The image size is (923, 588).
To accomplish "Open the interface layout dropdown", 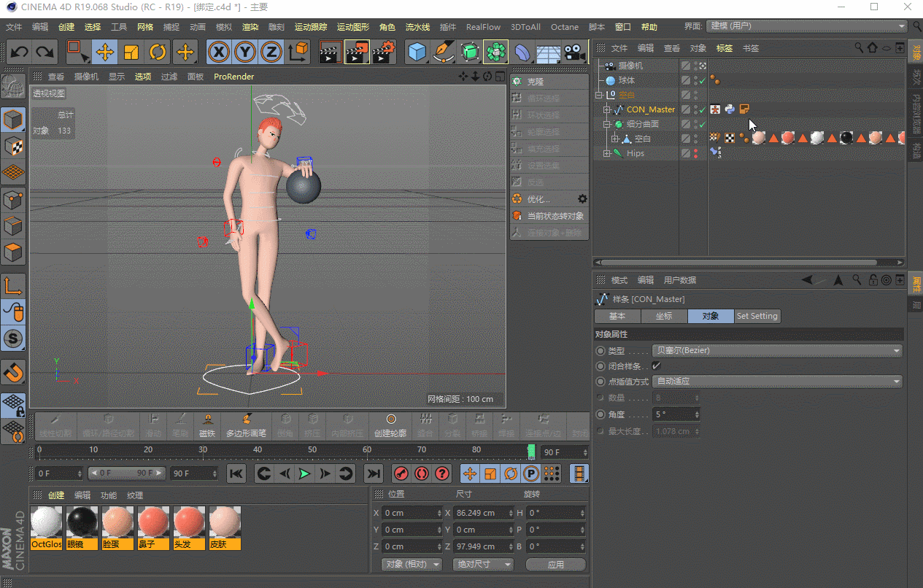I will pyautogui.click(x=806, y=26).
